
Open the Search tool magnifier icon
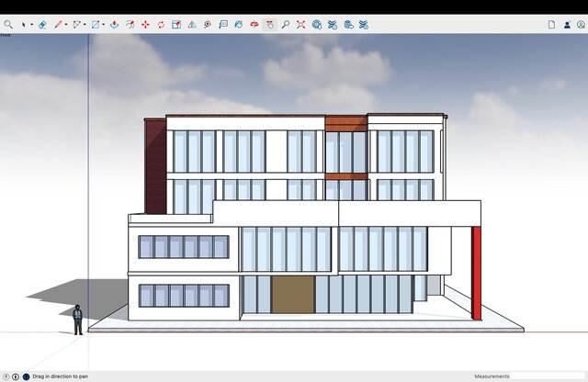pyautogui.click(x=8, y=25)
